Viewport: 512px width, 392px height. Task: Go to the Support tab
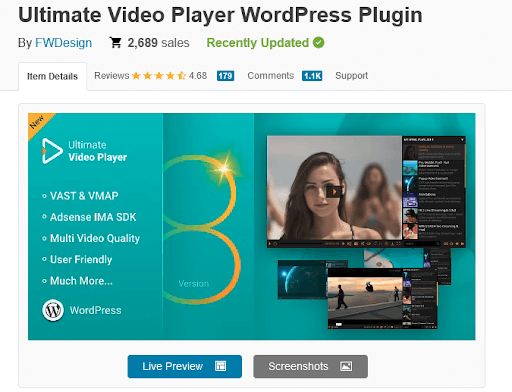coord(351,76)
